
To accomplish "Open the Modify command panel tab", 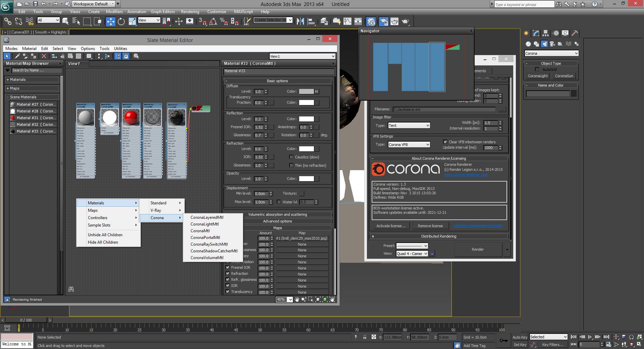I will (536, 33).
